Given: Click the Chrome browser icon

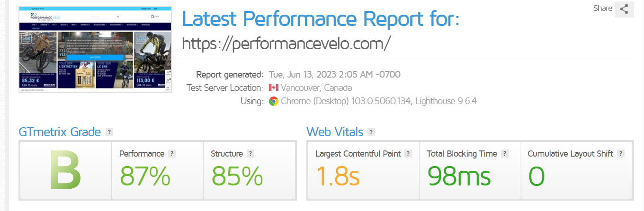Looking at the screenshot, I should (273, 101).
